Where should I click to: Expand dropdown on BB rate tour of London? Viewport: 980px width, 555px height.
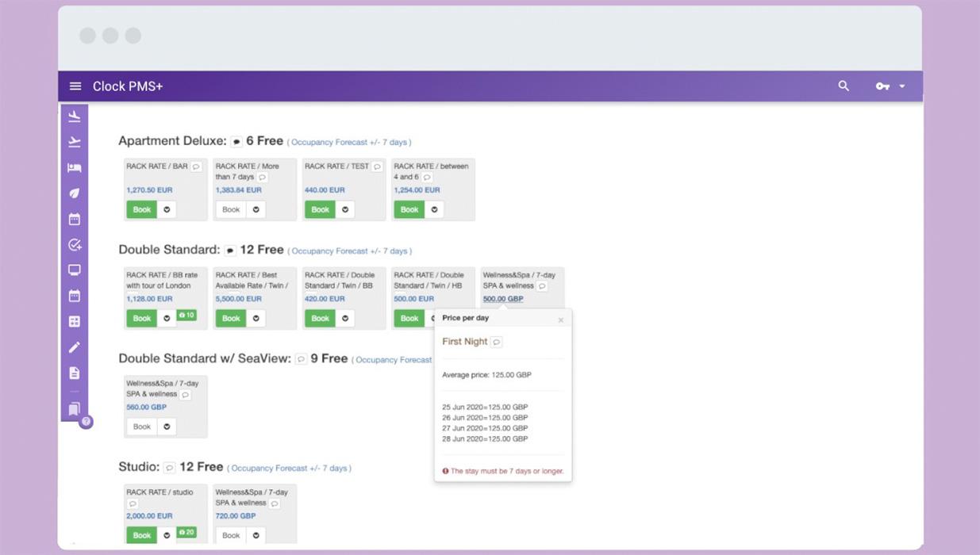pos(167,319)
